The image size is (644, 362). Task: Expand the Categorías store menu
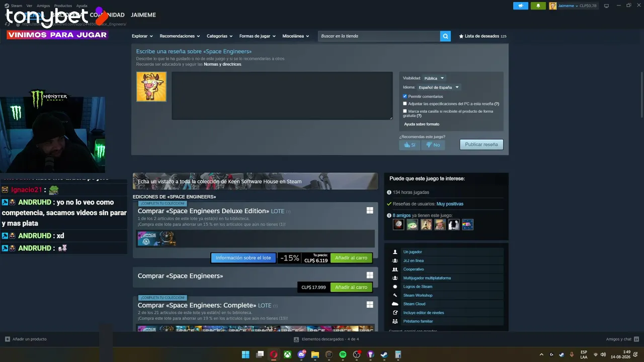pos(219,36)
